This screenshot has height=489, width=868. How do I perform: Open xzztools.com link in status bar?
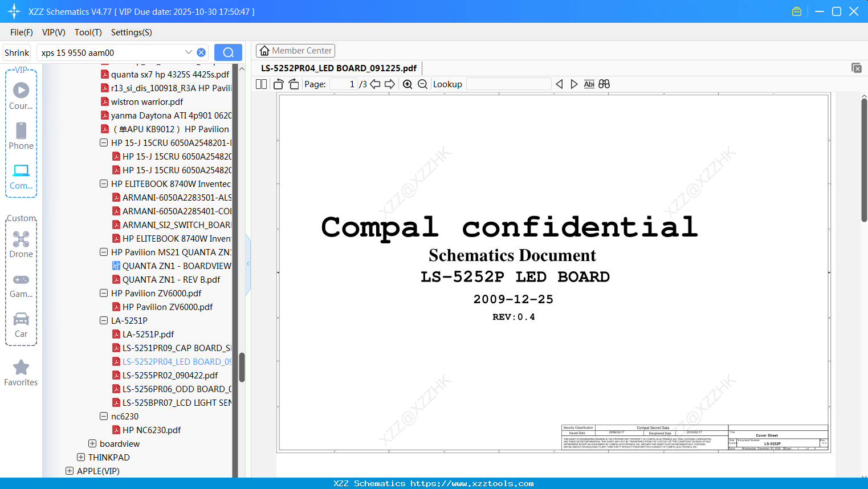tap(472, 483)
